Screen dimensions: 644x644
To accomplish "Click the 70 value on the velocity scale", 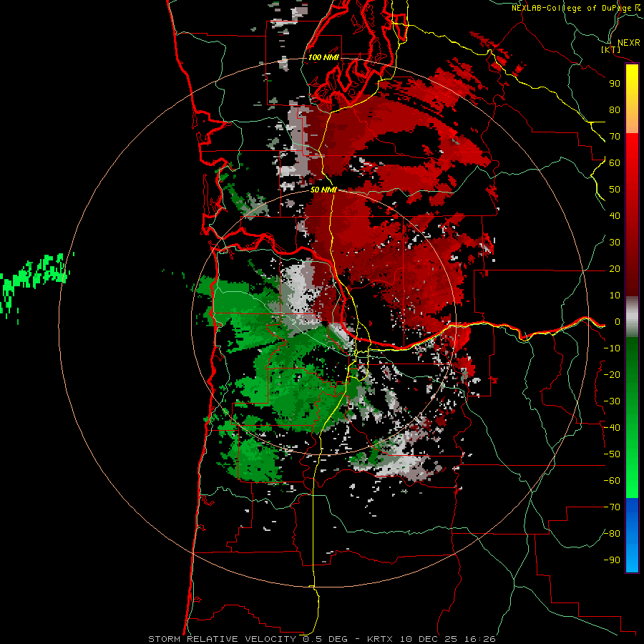I will pyautogui.click(x=615, y=137).
